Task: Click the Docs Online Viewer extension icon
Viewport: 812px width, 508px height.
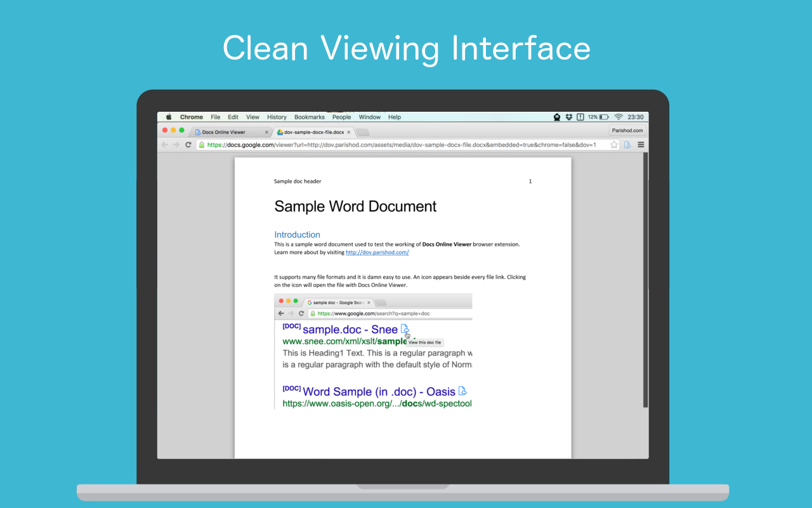Action: click(x=627, y=145)
